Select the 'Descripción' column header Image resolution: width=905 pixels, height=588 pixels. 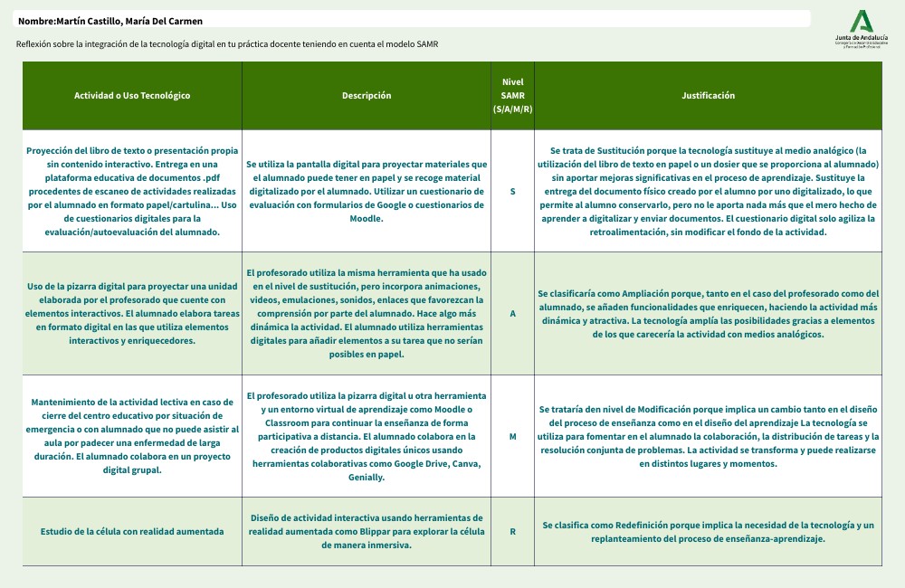(x=367, y=96)
